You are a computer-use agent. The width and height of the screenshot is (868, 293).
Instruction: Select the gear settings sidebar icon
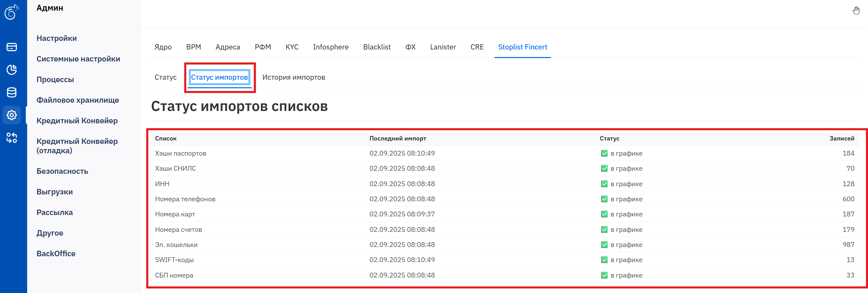[x=12, y=115]
